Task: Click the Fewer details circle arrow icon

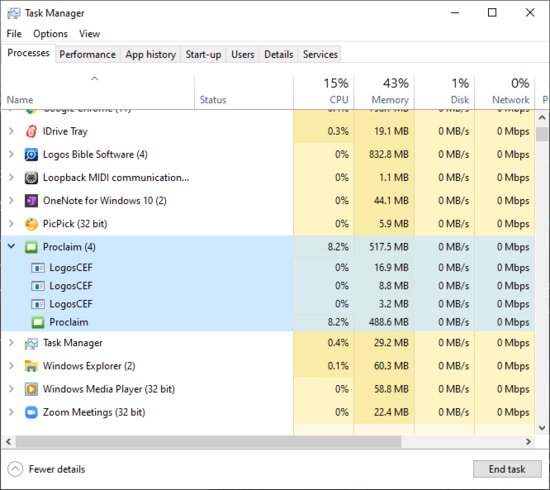Action: [x=15, y=469]
